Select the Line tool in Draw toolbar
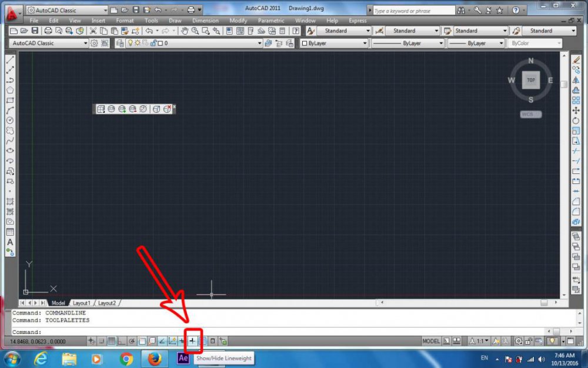 10,60
